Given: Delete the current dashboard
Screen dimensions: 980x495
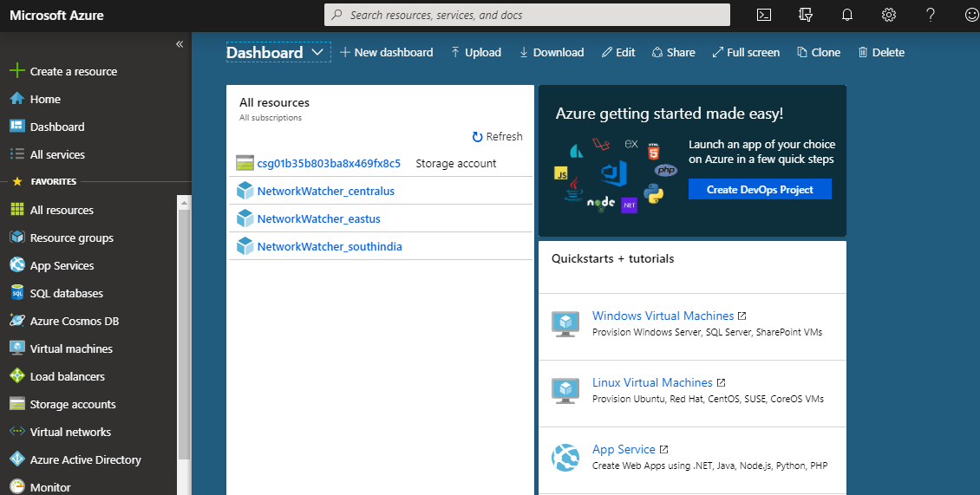Looking at the screenshot, I should pos(881,53).
